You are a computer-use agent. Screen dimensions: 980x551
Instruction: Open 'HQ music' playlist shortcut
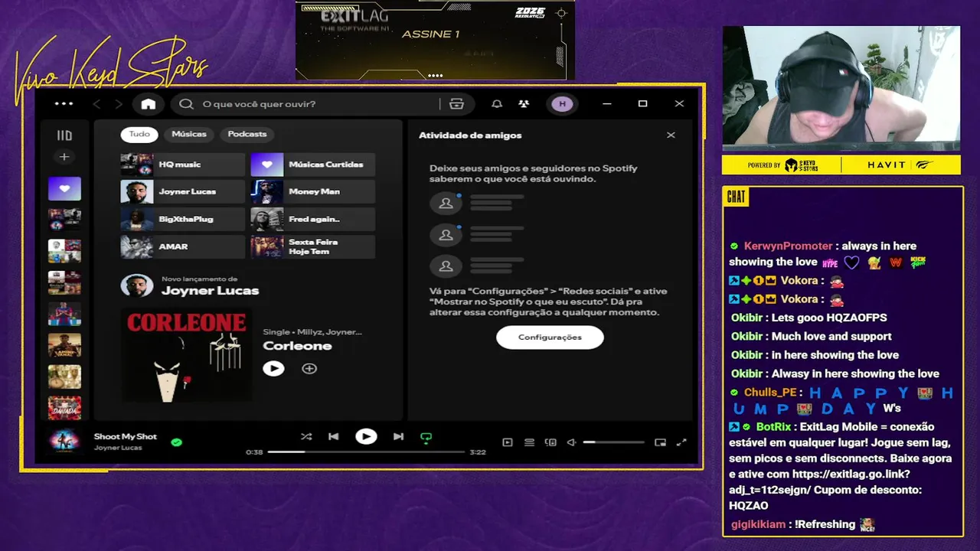[x=183, y=165]
